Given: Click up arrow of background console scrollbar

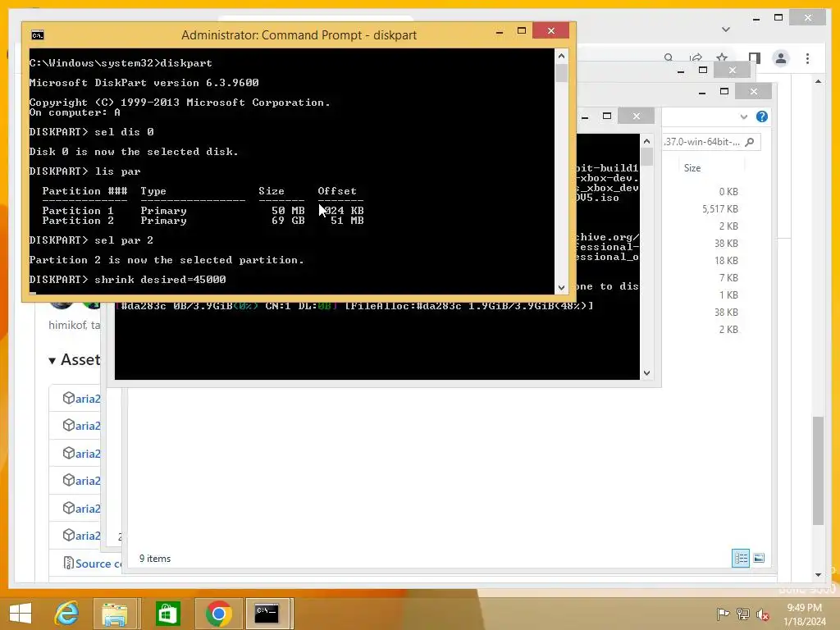Looking at the screenshot, I should 646,141.
